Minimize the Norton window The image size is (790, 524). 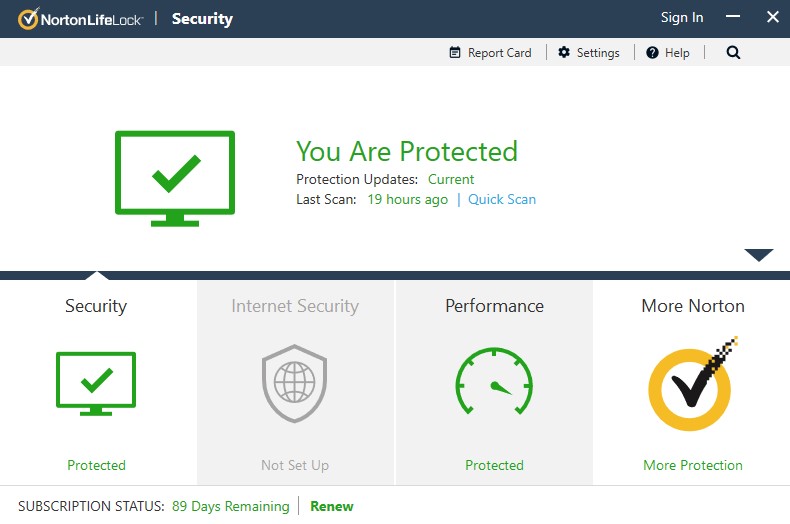point(733,17)
